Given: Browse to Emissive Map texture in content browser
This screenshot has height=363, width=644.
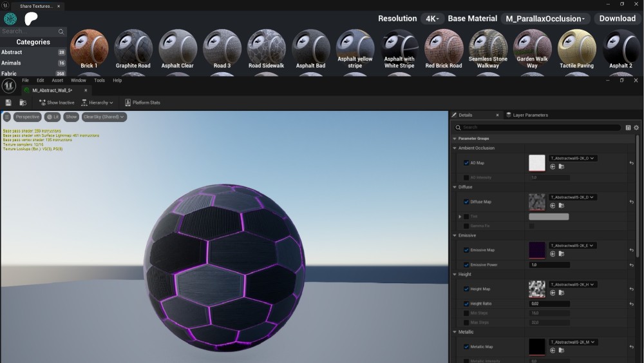Looking at the screenshot, I should (x=562, y=254).
